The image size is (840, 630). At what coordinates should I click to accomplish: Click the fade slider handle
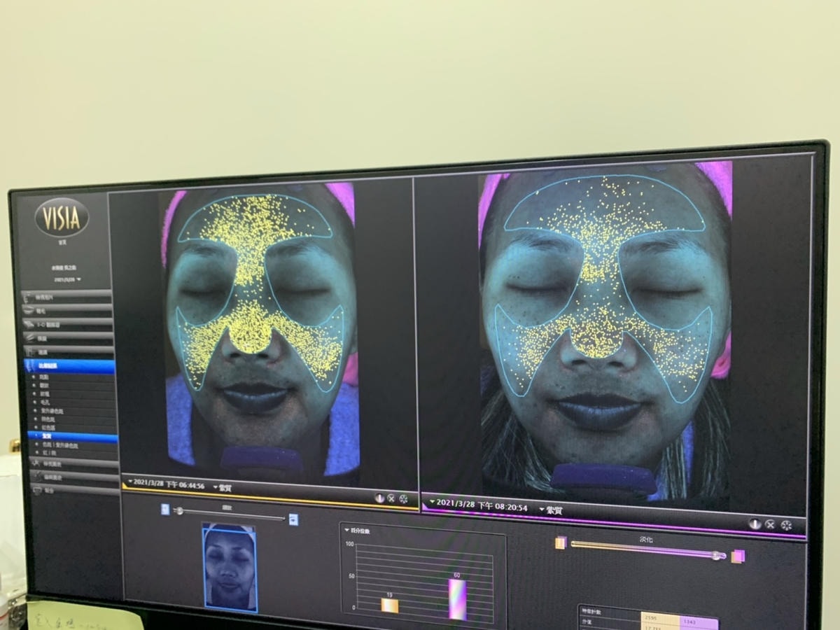717,555
